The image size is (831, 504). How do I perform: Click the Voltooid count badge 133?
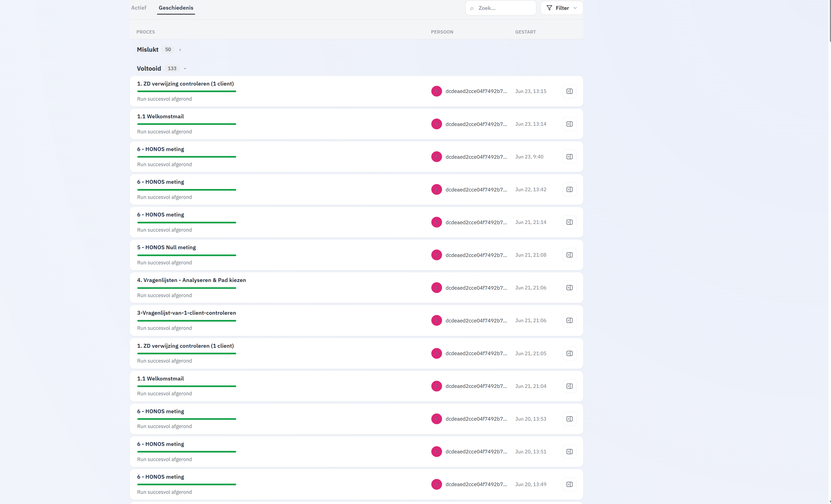(x=172, y=68)
